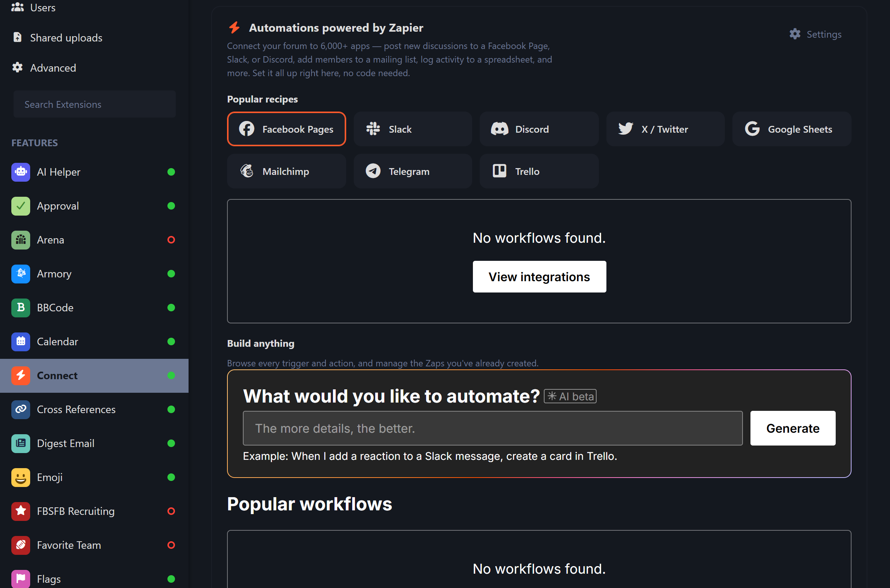This screenshot has width=890, height=588.
Task: Click the Cross References link icon
Action: tap(21, 410)
